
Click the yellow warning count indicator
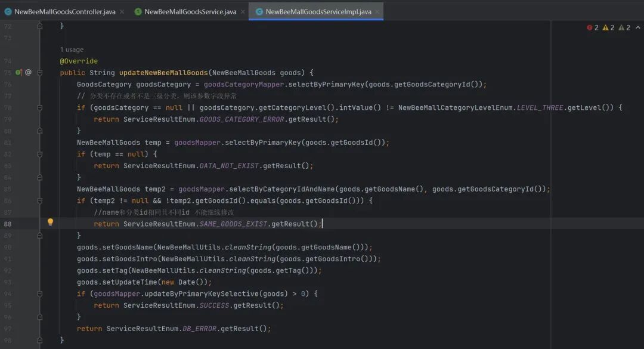pyautogui.click(x=608, y=27)
